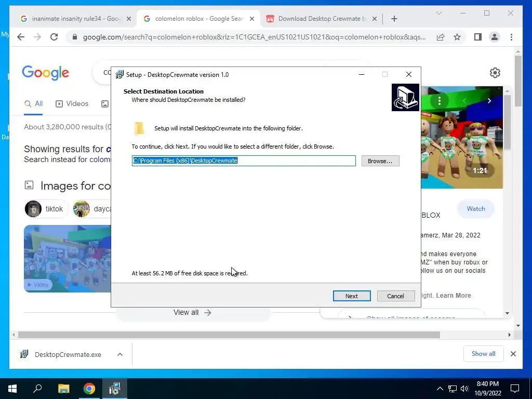
Task: Open video options three-dot icon
Action: coord(440,101)
